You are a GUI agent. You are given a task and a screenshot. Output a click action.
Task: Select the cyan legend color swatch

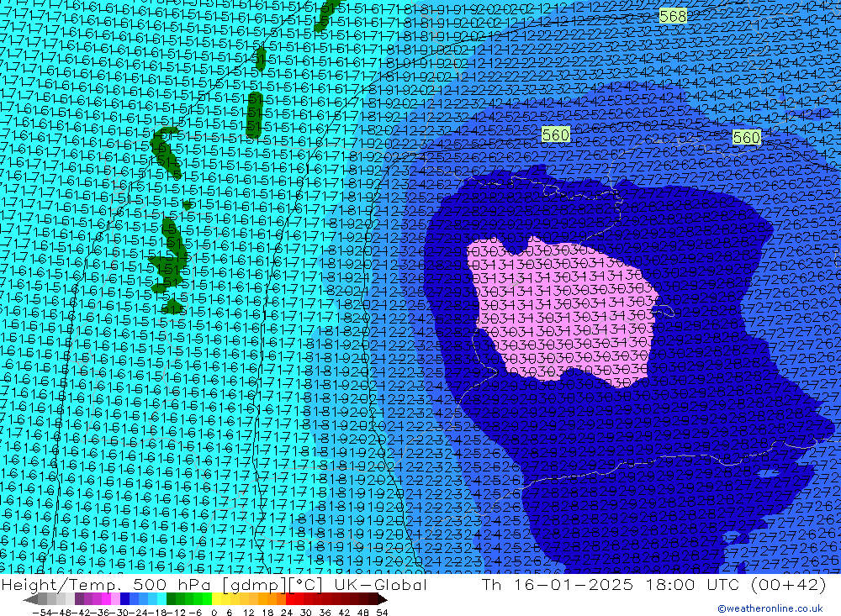coord(162,599)
